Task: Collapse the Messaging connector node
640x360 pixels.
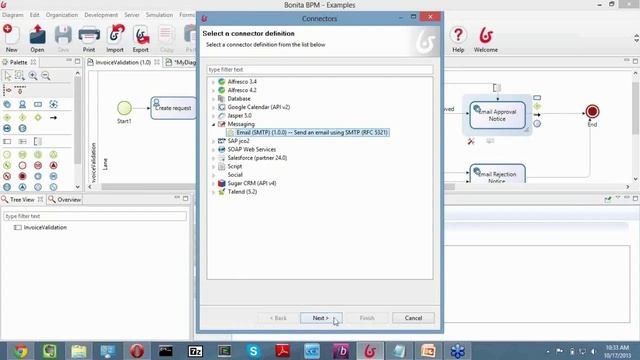Action: [x=213, y=124]
